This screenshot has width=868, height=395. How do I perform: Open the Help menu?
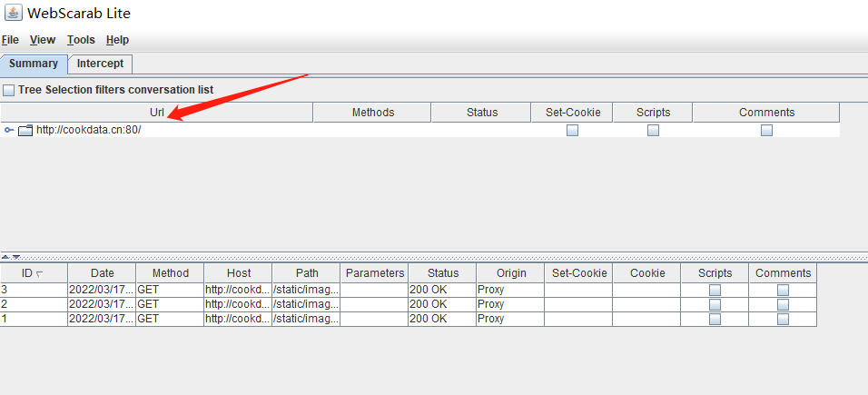click(117, 40)
